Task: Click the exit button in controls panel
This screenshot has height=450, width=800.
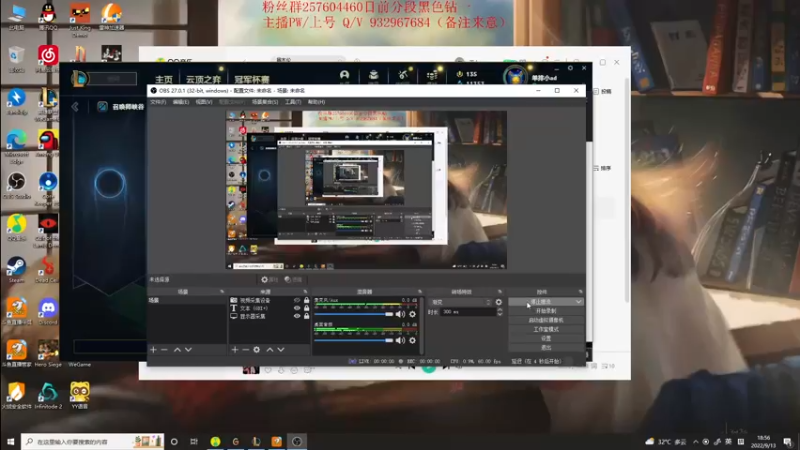Action: (546, 347)
